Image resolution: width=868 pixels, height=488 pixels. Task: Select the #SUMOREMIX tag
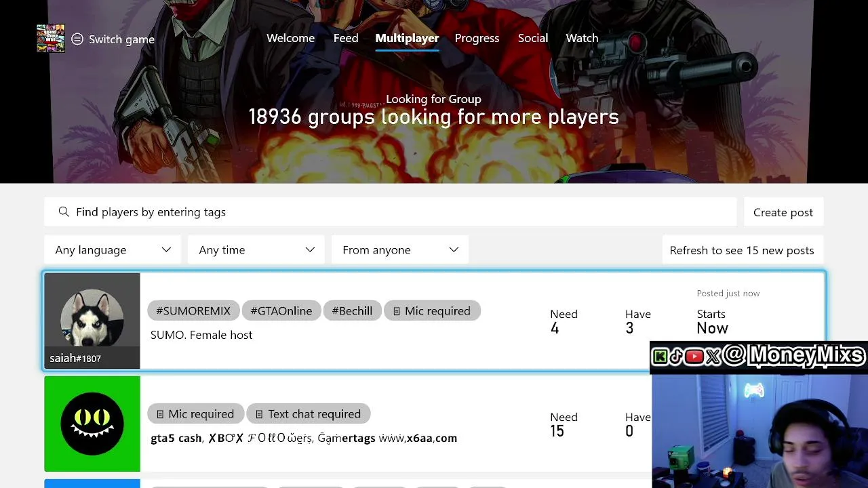(193, 311)
